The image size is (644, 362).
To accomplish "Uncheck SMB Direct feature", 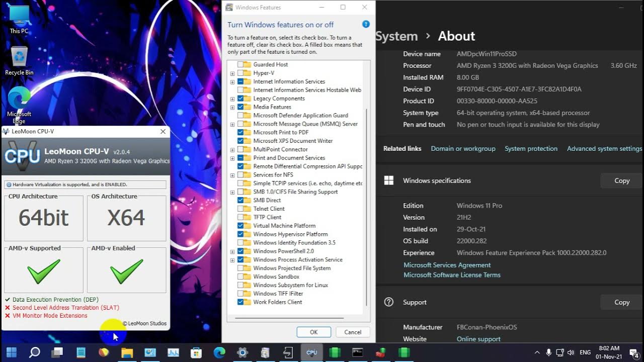I will click(240, 200).
